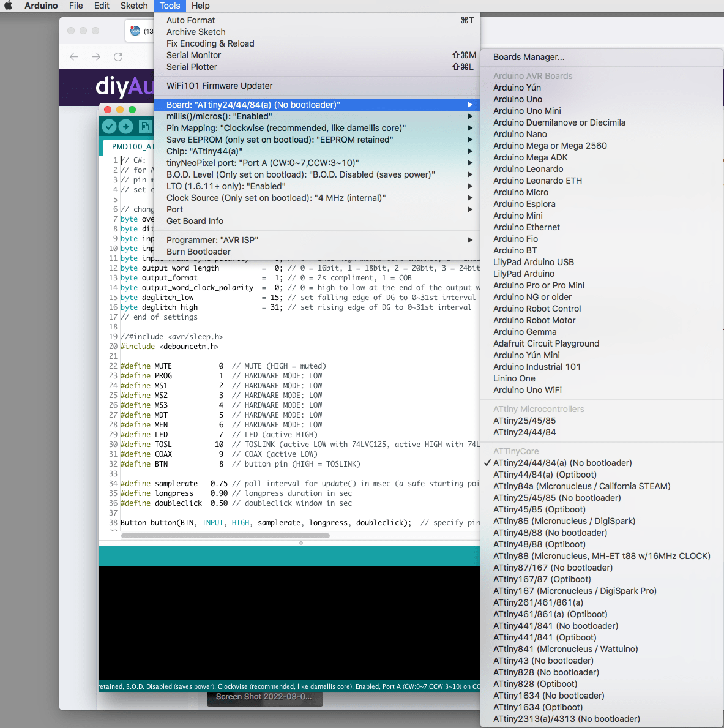
Task: Select ATtiny85 (Micronucleus / DigiSpark) board
Action: point(602,521)
